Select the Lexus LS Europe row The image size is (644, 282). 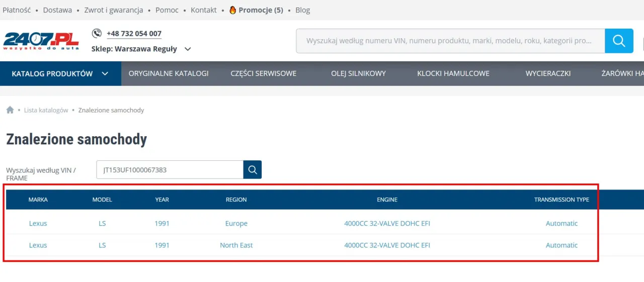tap(236, 223)
